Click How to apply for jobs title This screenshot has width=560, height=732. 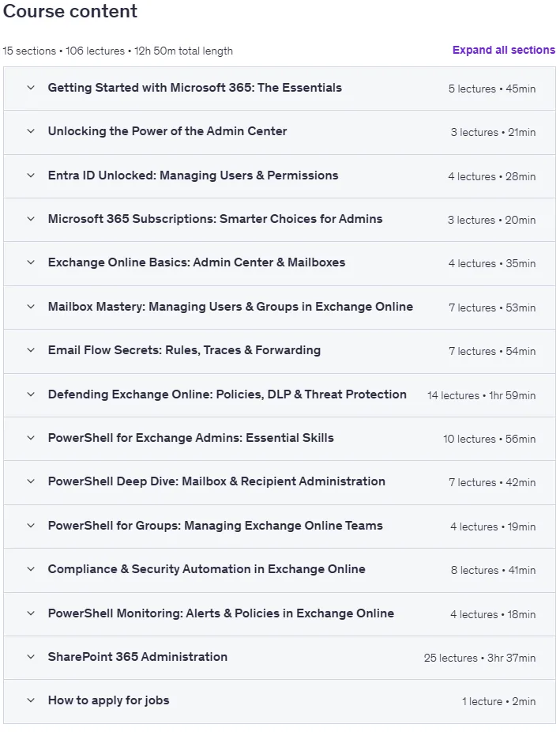click(109, 700)
